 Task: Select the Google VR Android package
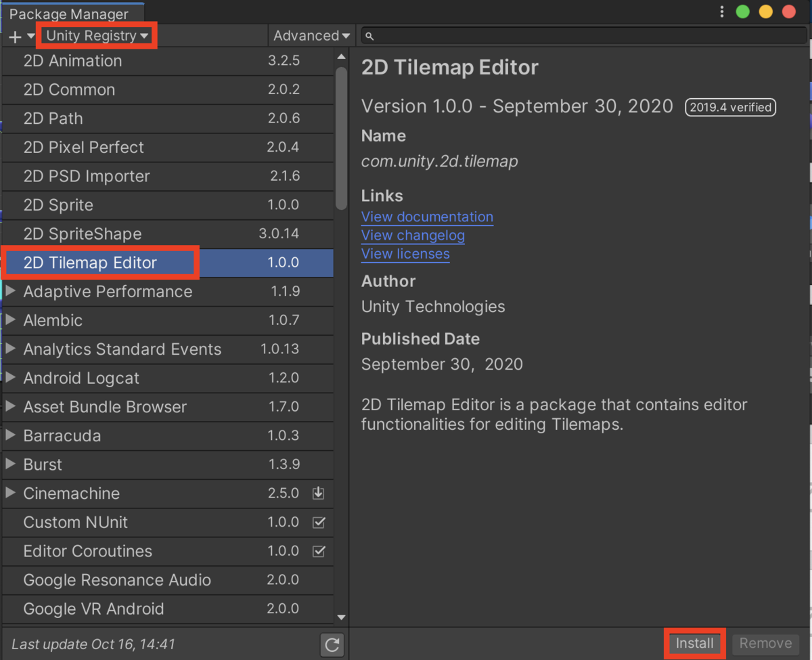[x=168, y=609]
